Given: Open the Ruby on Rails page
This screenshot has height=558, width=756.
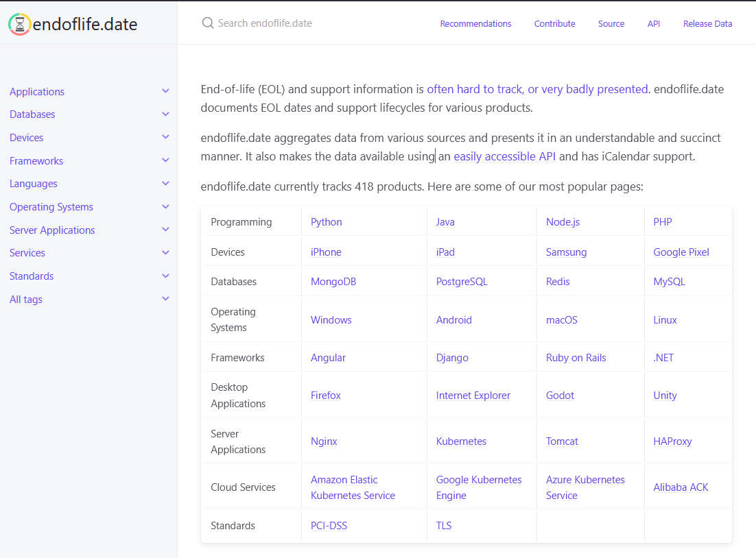Looking at the screenshot, I should [576, 358].
